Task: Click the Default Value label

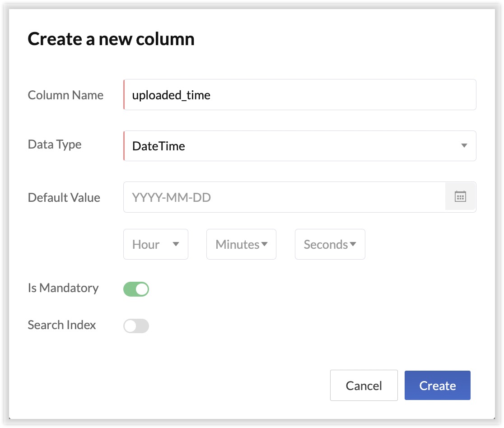Action: click(64, 198)
